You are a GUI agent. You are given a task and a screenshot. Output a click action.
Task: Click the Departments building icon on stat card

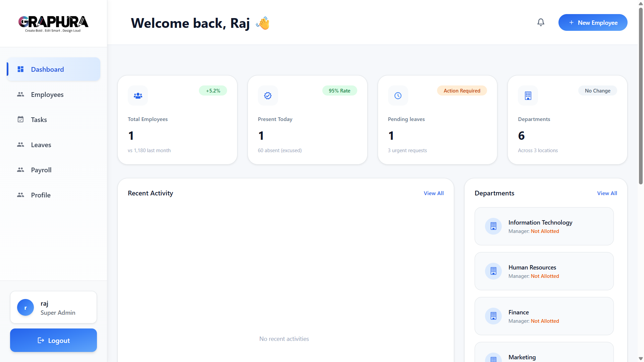click(528, 96)
